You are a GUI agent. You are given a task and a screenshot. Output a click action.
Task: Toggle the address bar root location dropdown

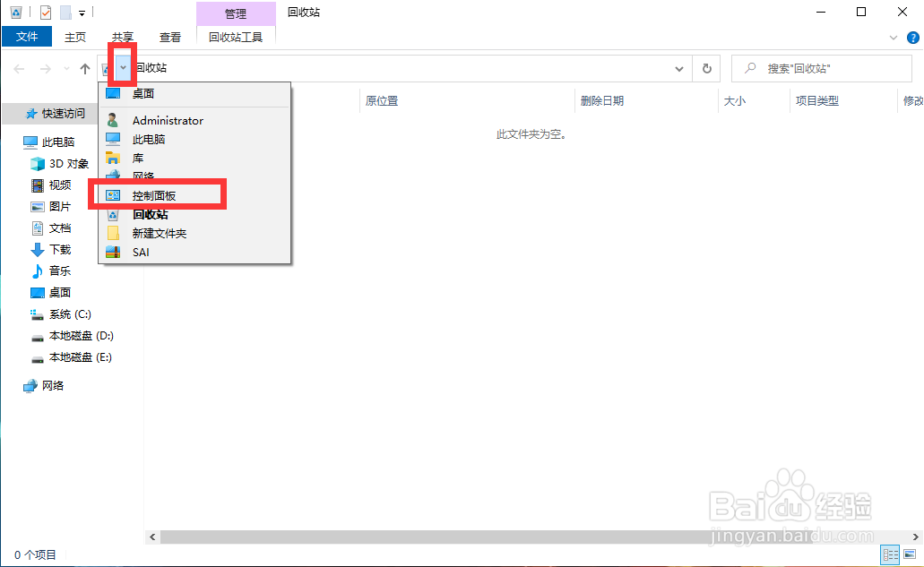(x=123, y=68)
